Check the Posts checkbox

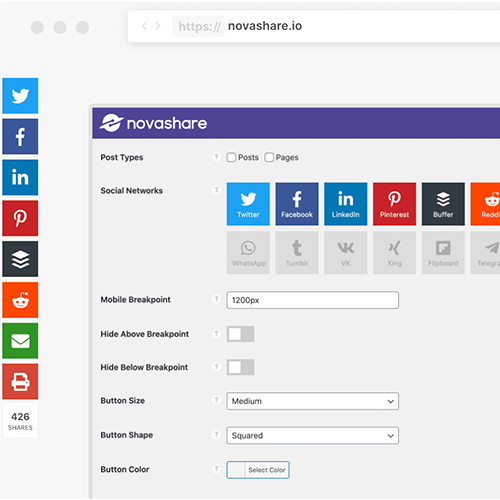tap(231, 157)
